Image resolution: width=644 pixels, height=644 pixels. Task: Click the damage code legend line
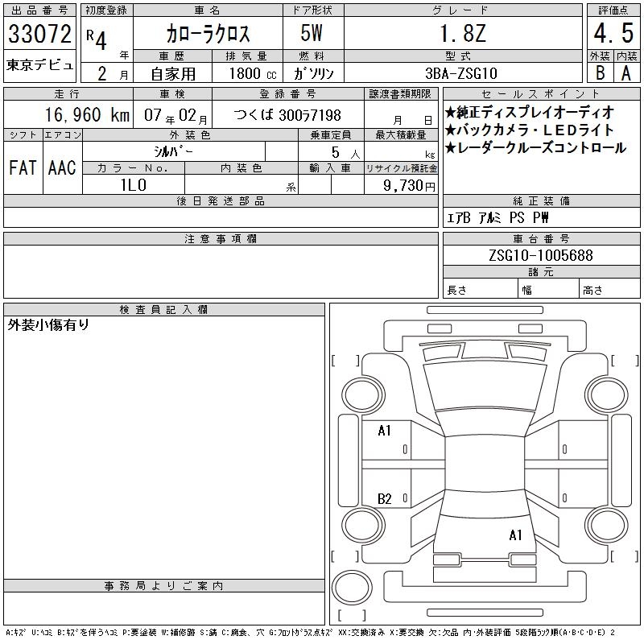pos(310,633)
